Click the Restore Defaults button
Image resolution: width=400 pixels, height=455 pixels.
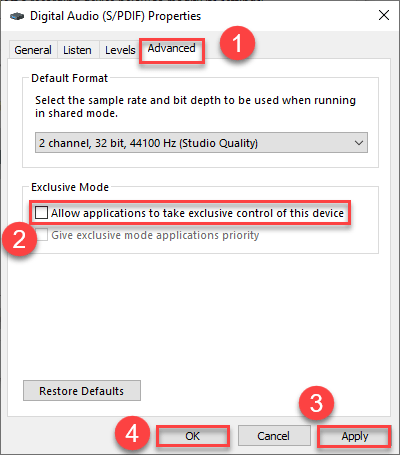(82, 391)
